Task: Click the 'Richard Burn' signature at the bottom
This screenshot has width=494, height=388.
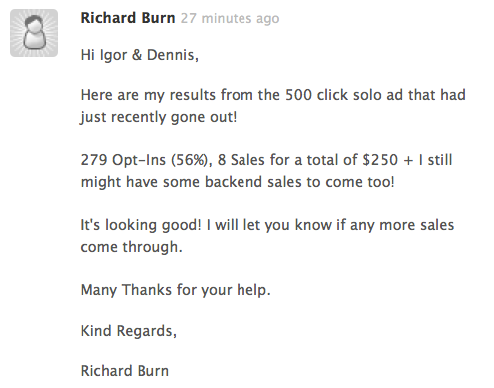Action: (125, 371)
